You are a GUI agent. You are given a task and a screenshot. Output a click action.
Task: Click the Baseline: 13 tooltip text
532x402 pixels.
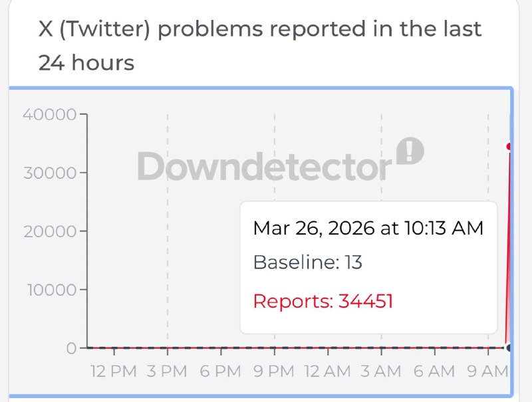(307, 262)
